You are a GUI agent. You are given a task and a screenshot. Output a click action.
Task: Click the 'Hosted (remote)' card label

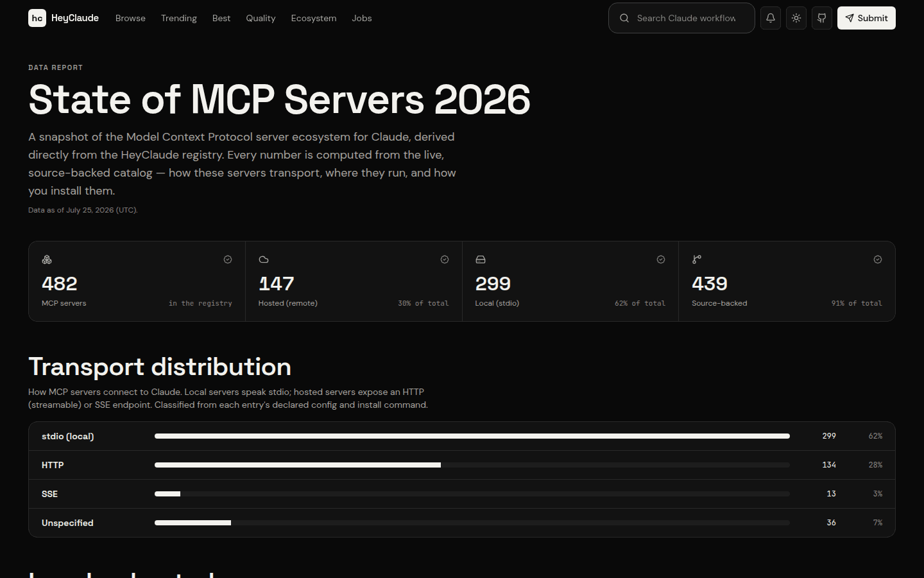pyautogui.click(x=288, y=303)
